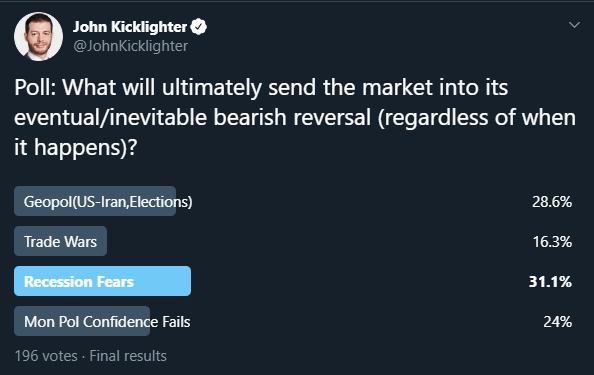This screenshot has width=594, height=375.
Task: Click the 24% result value
Action: point(558,322)
